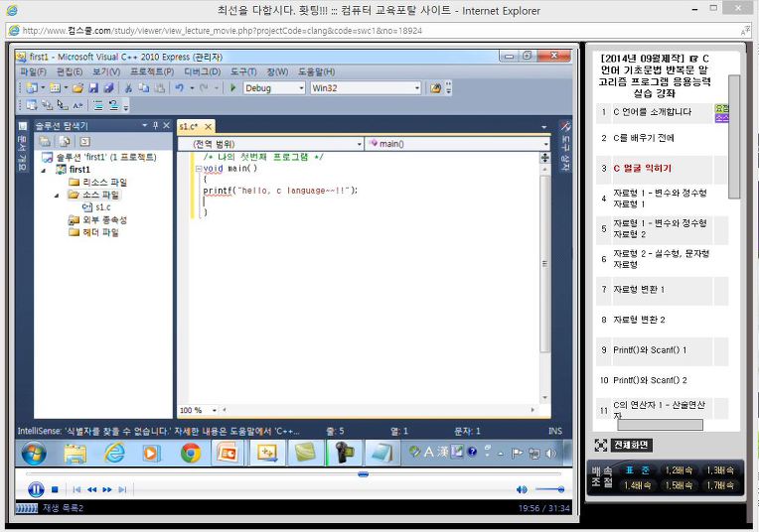
Task: Click the Uncomment lines toolbar icon
Action: (x=114, y=105)
